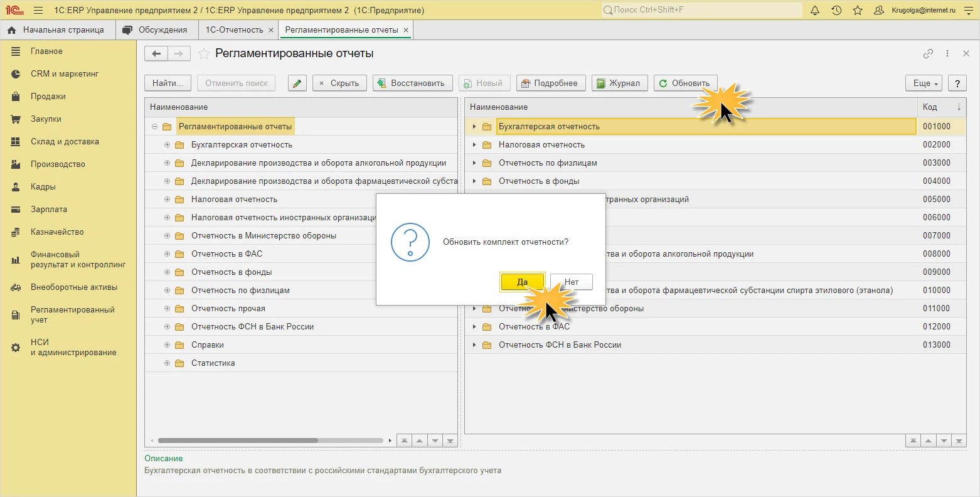Expand the Статистика folder node

point(167,363)
